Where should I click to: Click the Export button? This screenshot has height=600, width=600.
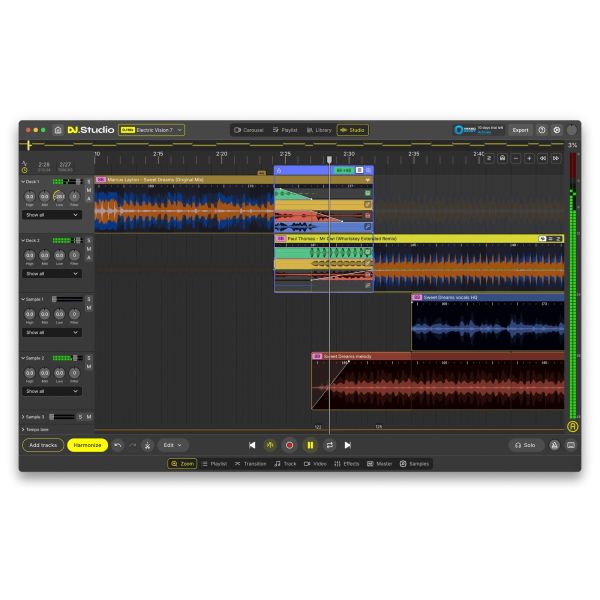coord(520,130)
